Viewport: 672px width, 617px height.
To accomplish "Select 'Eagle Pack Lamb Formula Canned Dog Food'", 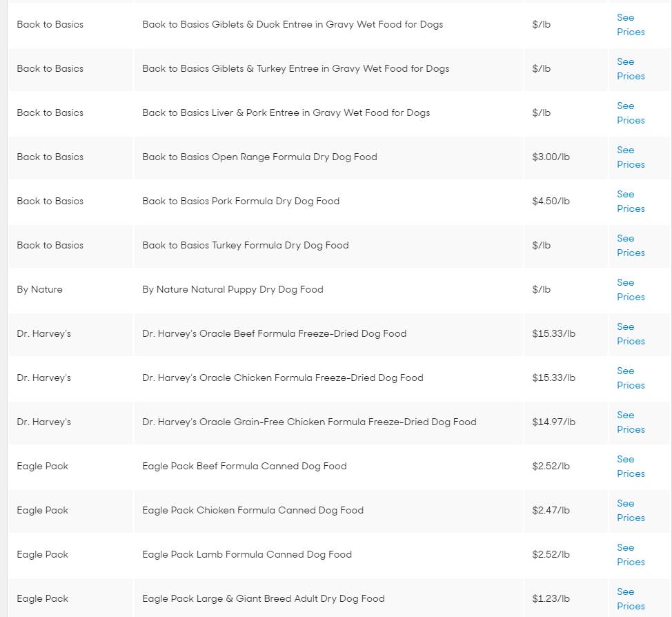I will coord(247,554).
